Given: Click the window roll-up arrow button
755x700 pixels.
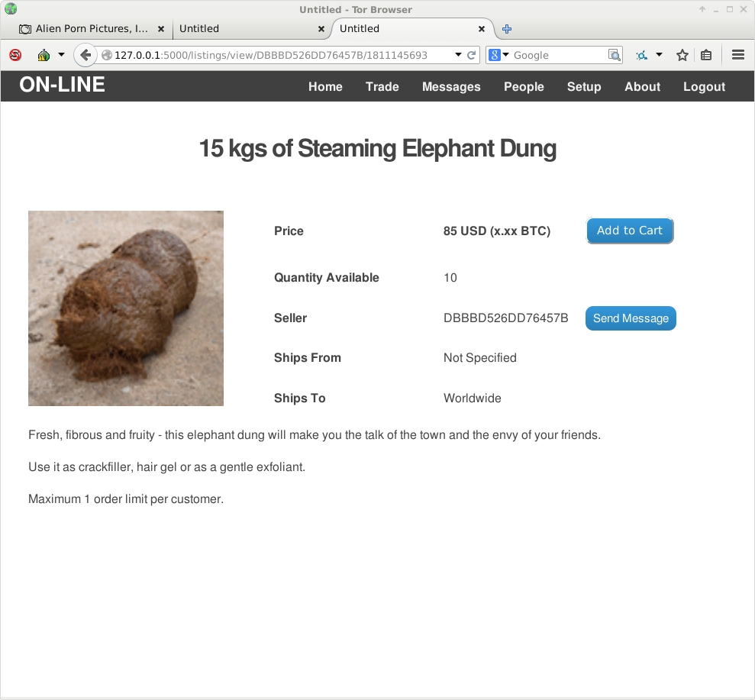Looking at the screenshot, I should pos(702,9).
